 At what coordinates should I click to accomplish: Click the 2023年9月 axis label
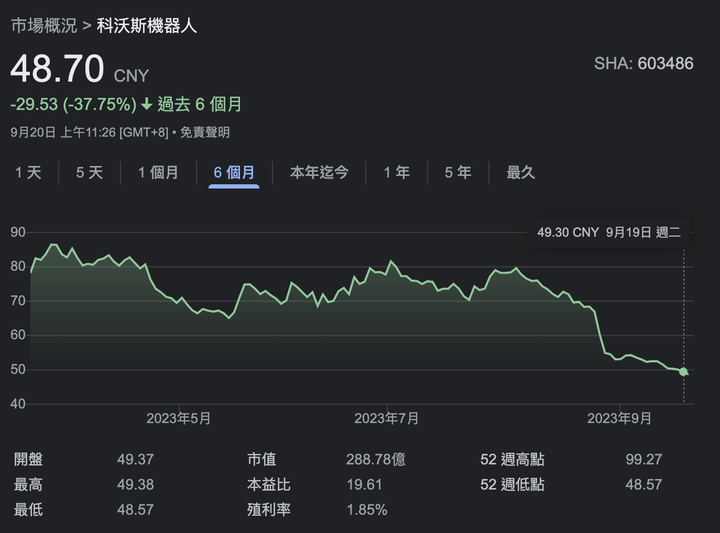(x=619, y=418)
